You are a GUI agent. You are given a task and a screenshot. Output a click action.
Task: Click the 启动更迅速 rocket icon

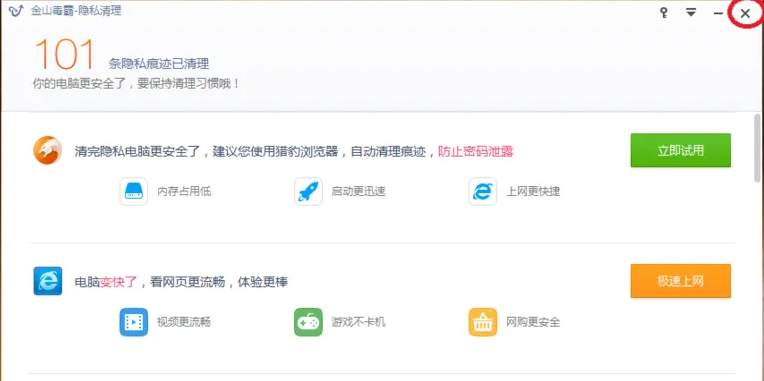click(x=308, y=191)
